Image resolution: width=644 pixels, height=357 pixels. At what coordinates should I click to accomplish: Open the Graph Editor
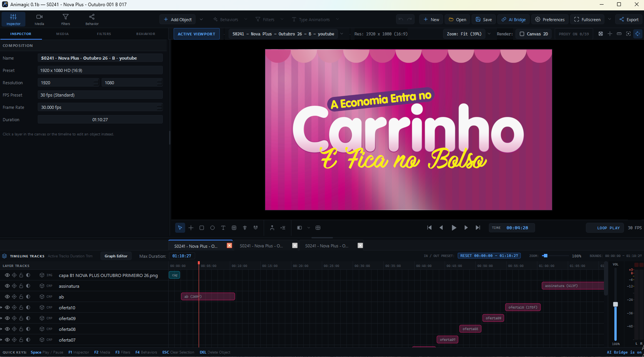point(116,256)
